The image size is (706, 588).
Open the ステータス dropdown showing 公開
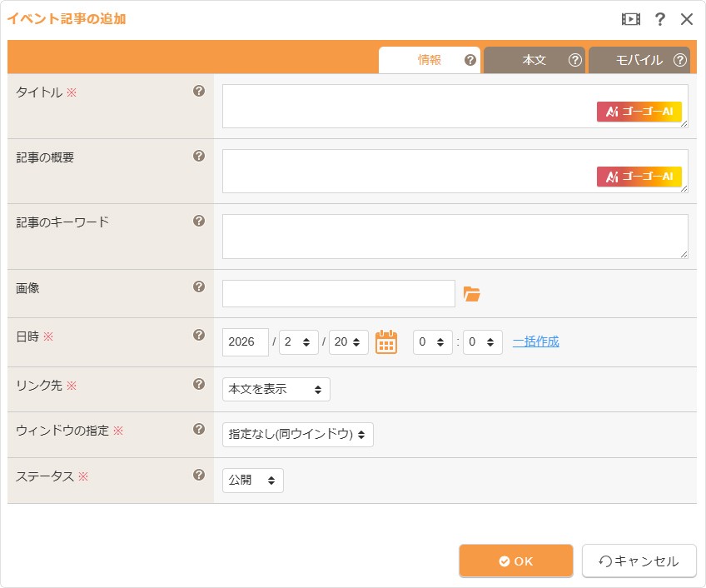(252, 481)
